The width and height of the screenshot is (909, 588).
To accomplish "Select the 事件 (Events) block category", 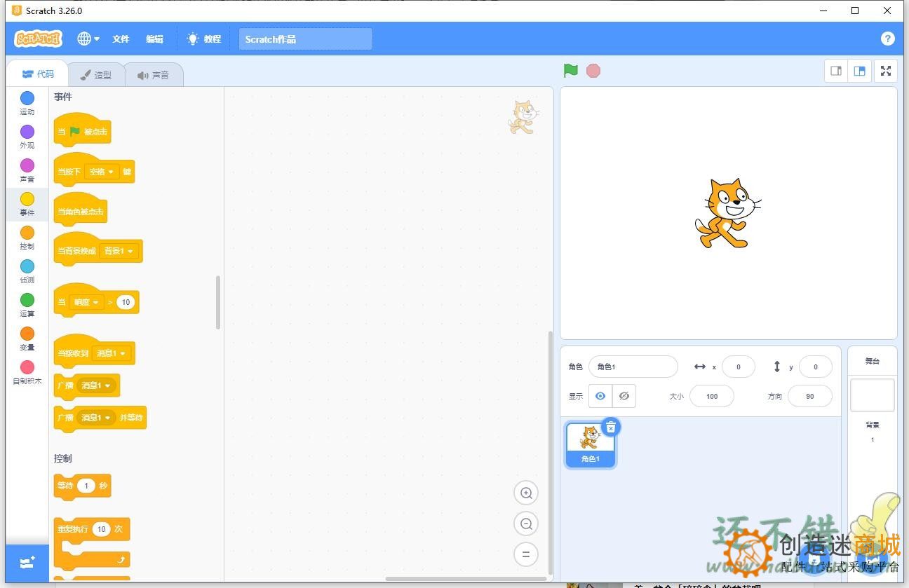I will 27,205.
